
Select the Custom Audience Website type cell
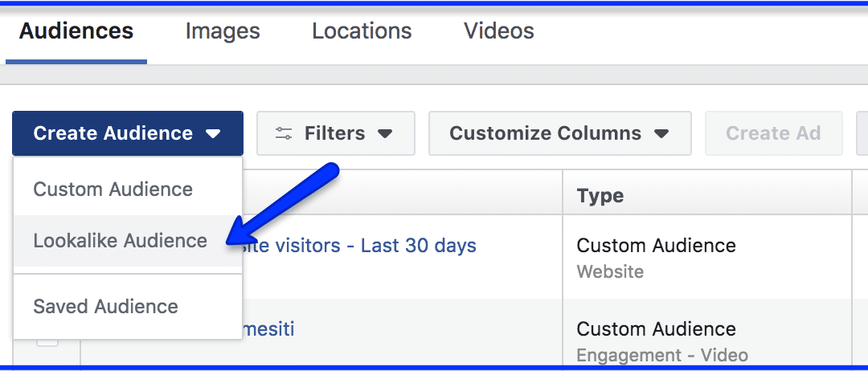tap(706, 256)
